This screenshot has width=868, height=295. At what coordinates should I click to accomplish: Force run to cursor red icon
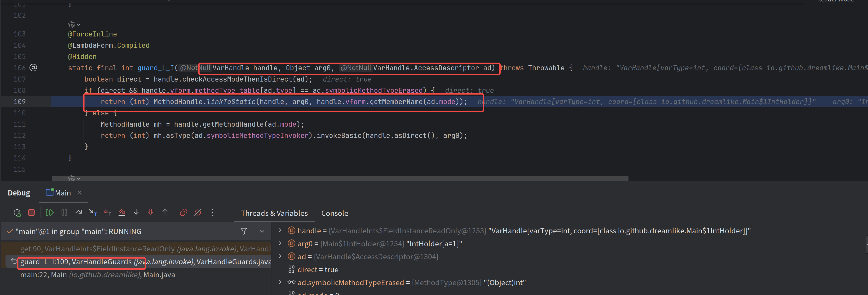[x=107, y=213]
